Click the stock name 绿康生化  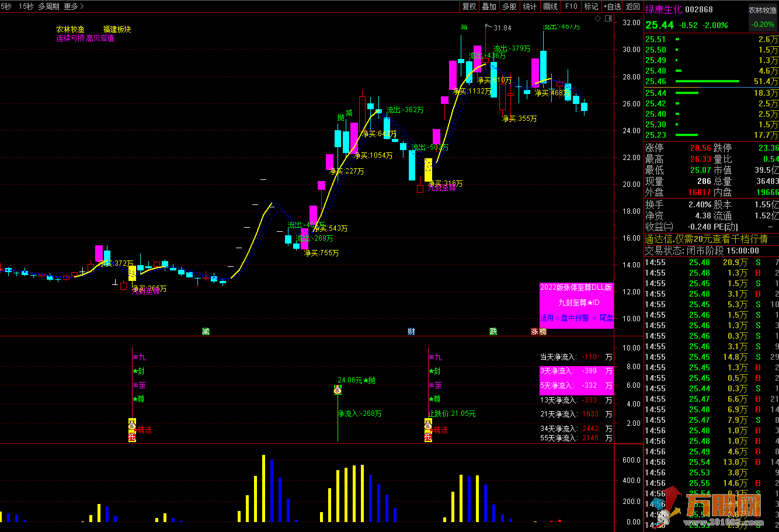point(663,9)
